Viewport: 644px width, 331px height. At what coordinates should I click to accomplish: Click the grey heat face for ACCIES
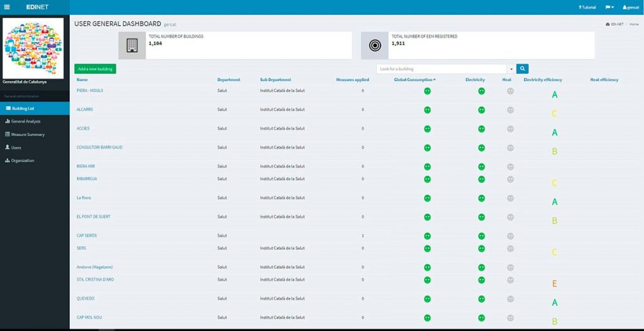pyautogui.click(x=511, y=129)
